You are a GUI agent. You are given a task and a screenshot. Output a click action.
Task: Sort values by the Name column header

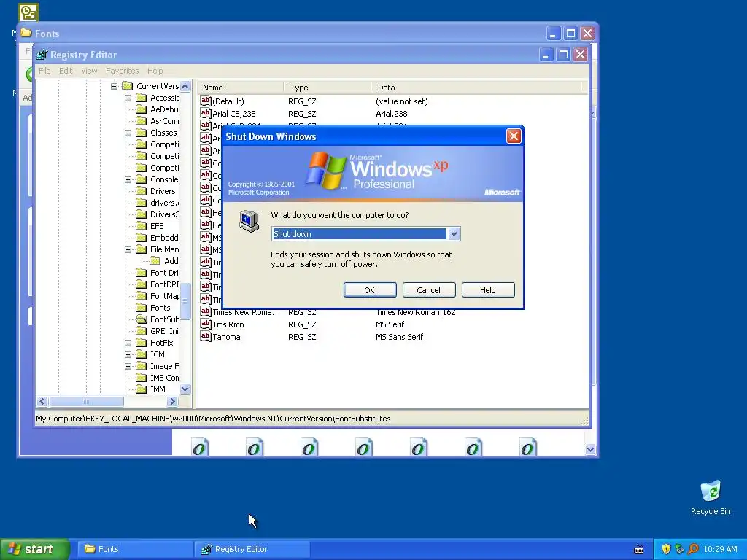pyautogui.click(x=241, y=87)
